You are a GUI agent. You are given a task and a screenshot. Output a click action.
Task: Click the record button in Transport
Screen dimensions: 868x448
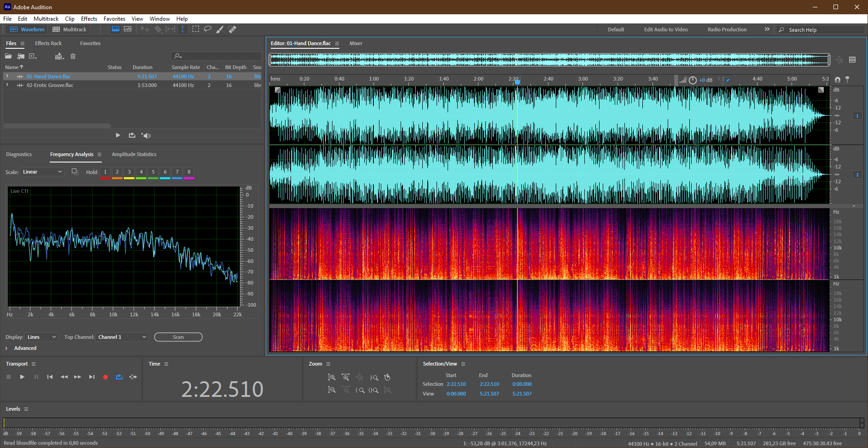105,377
